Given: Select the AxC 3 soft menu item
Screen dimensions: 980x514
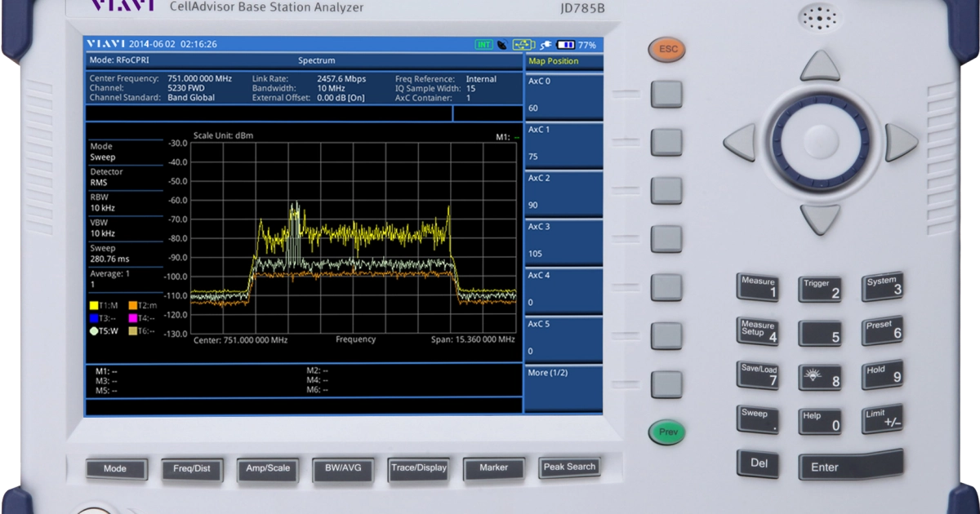Looking at the screenshot, I should point(563,241).
